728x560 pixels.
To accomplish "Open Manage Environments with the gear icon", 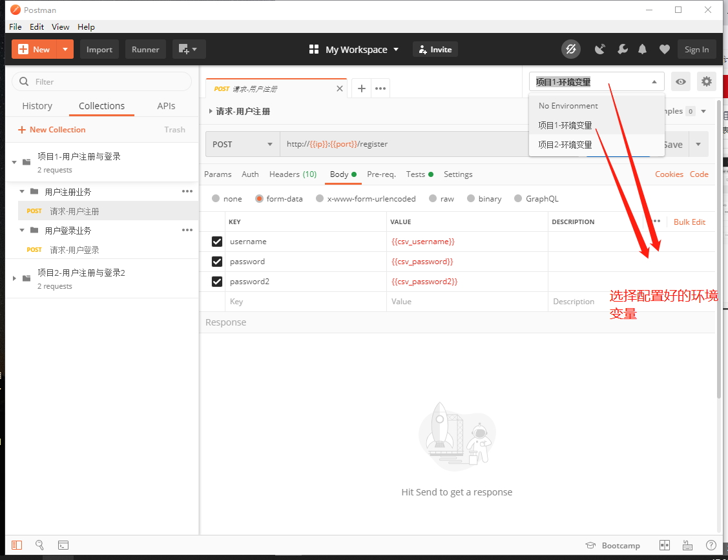I will pos(706,81).
